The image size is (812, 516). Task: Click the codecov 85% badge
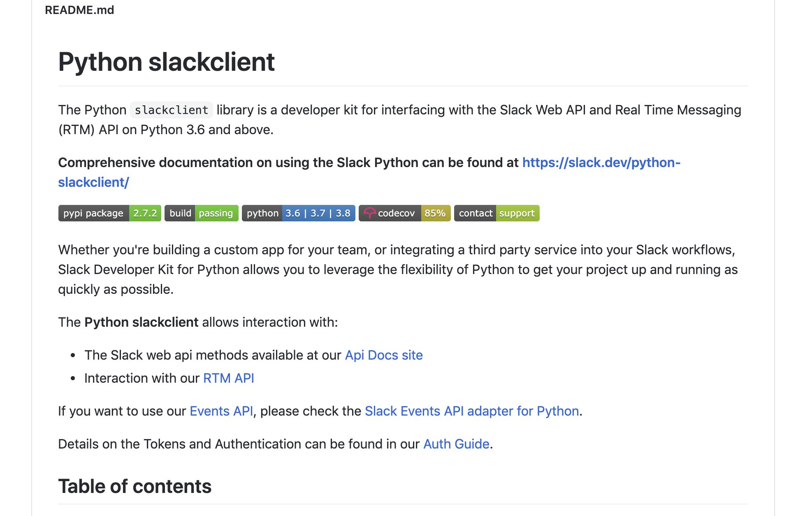404,213
